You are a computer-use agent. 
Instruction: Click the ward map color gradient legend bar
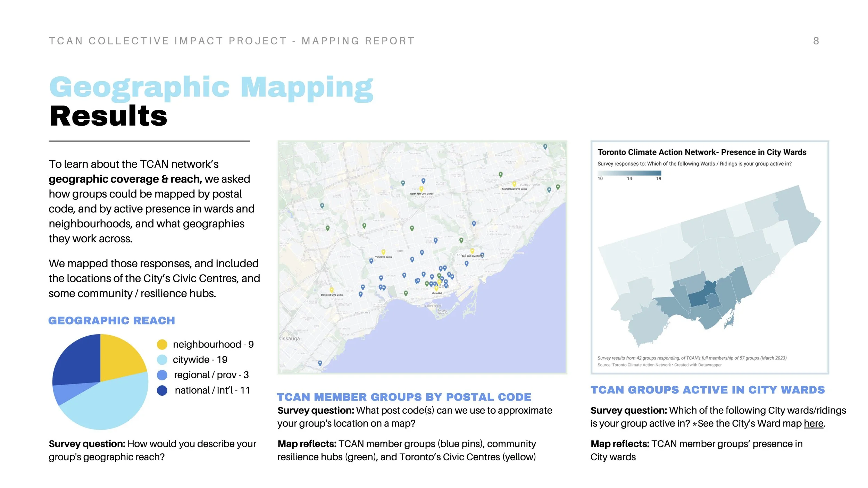(x=629, y=173)
